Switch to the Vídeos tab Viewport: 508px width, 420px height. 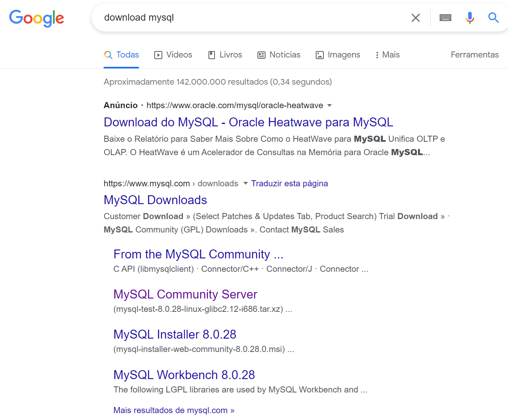[173, 55]
